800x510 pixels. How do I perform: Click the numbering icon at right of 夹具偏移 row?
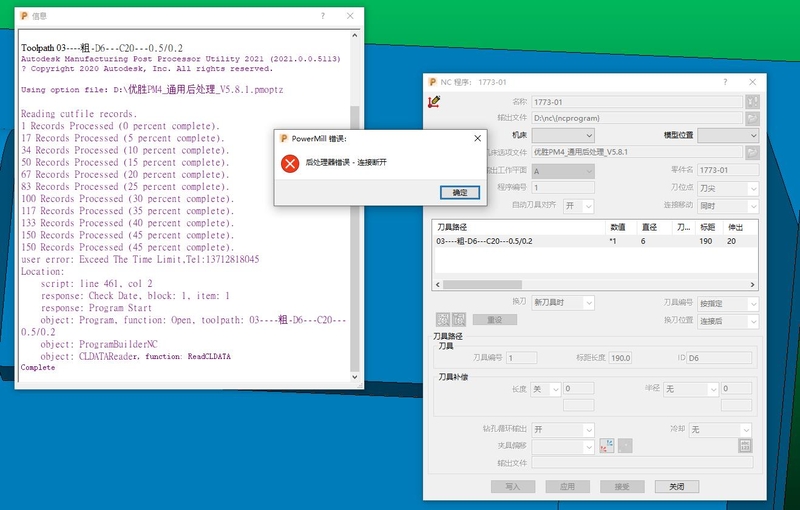pos(744,446)
